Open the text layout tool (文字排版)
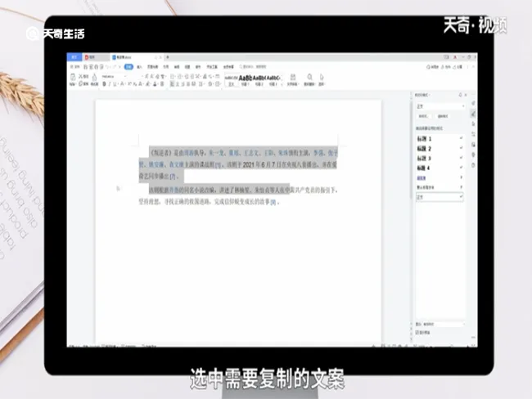532x399 pixels. tap(292, 80)
